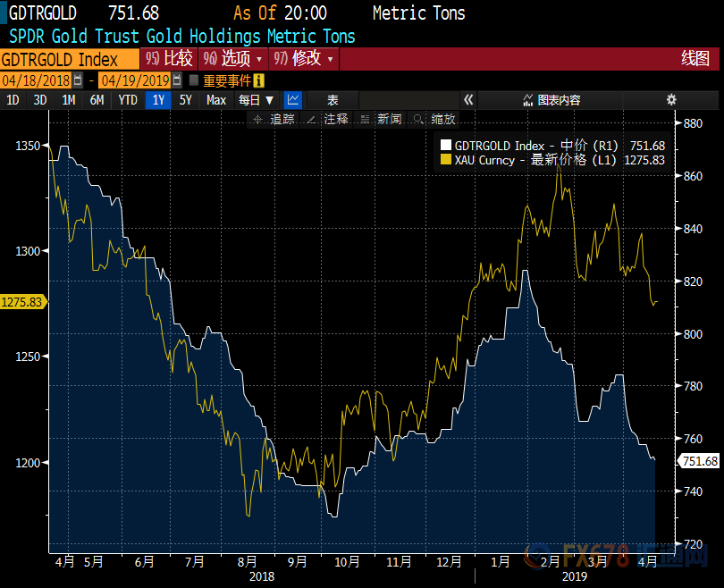Select the line chart type icon
This screenshot has height=588, width=724.
293,100
